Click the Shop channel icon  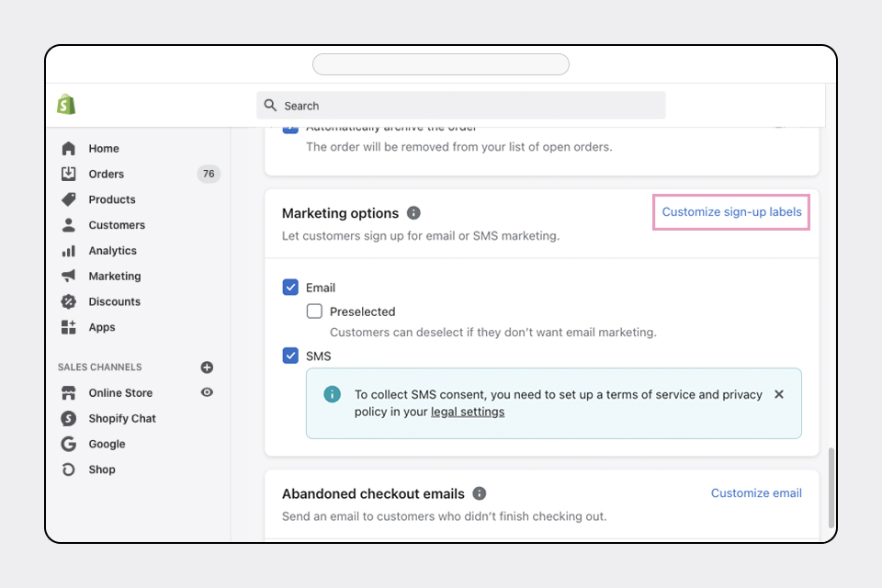pos(69,469)
